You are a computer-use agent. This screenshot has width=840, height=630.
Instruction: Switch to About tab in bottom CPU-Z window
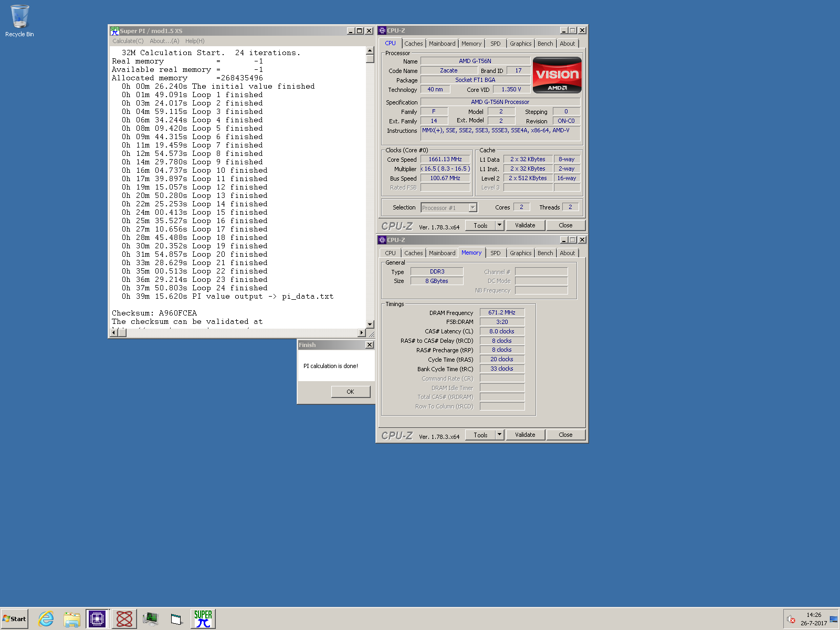[x=568, y=253]
